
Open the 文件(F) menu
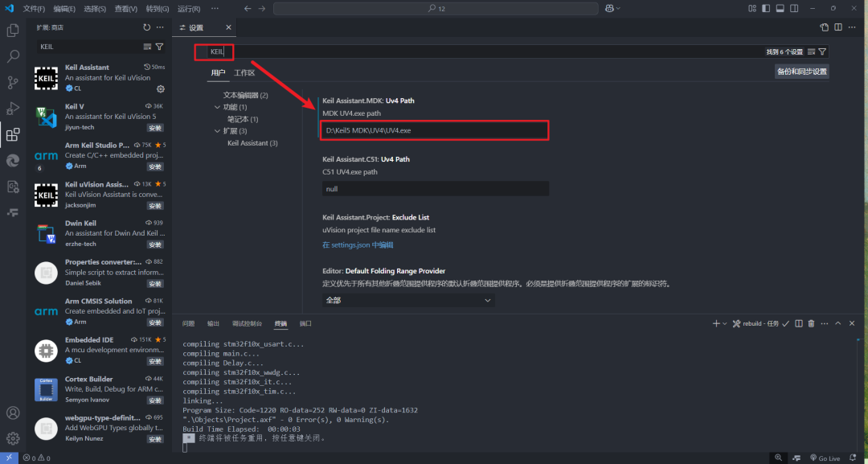click(34, 9)
